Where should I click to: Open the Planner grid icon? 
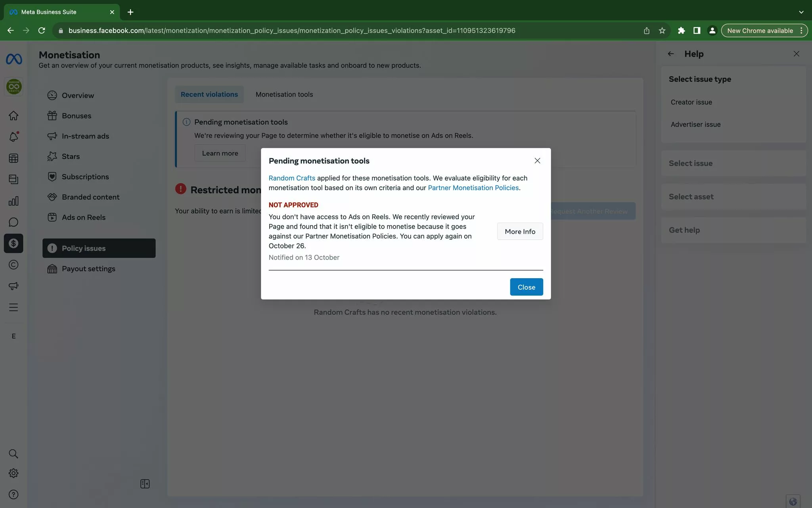coord(13,158)
